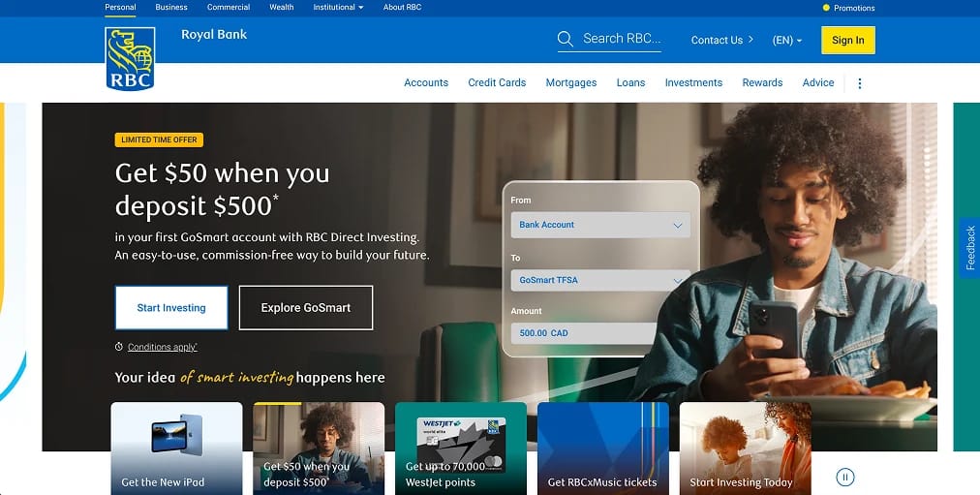Pause the carousel with pause icon
This screenshot has width=980, height=495.
pos(845,478)
